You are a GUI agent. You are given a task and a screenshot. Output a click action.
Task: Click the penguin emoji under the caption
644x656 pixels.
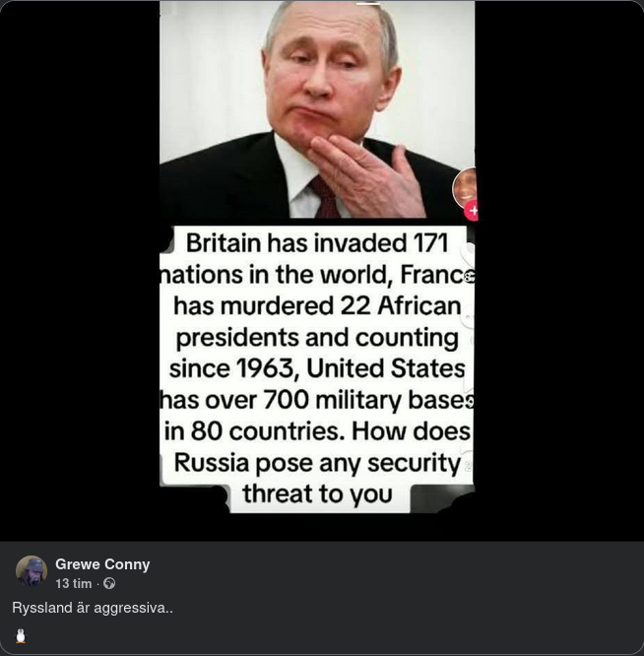click(x=21, y=635)
